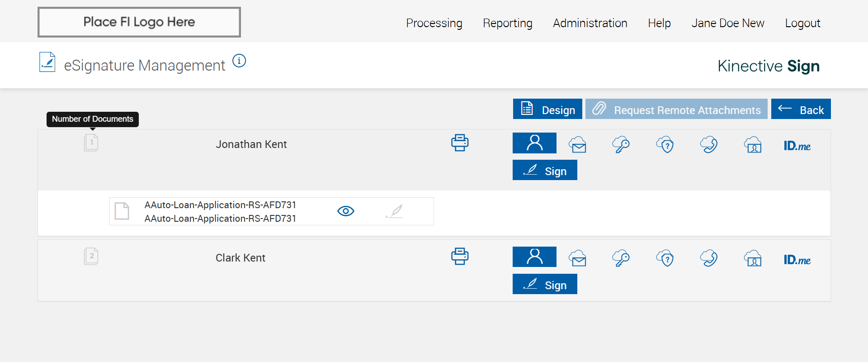The width and height of the screenshot is (868, 362).
Task: Click the Design button
Action: click(x=547, y=109)
